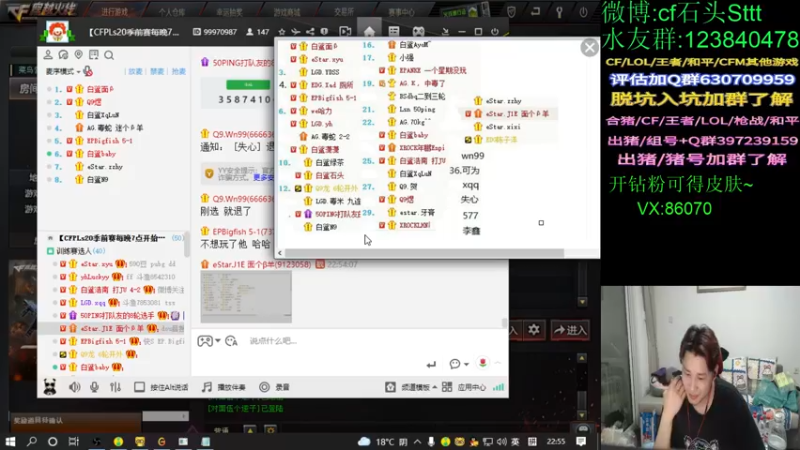The height and width of the screenshot is (450, 800).
Task: Click the down arrow on game room list
Action: 582,302
